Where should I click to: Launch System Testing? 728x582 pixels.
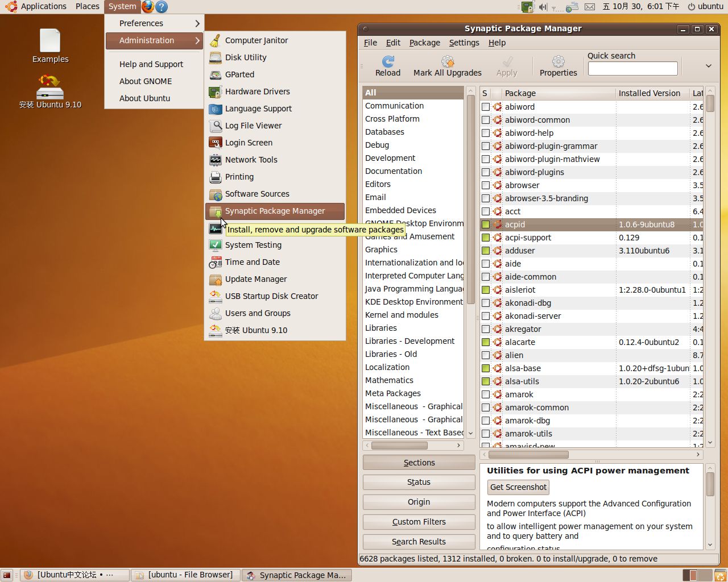[275, 245]
